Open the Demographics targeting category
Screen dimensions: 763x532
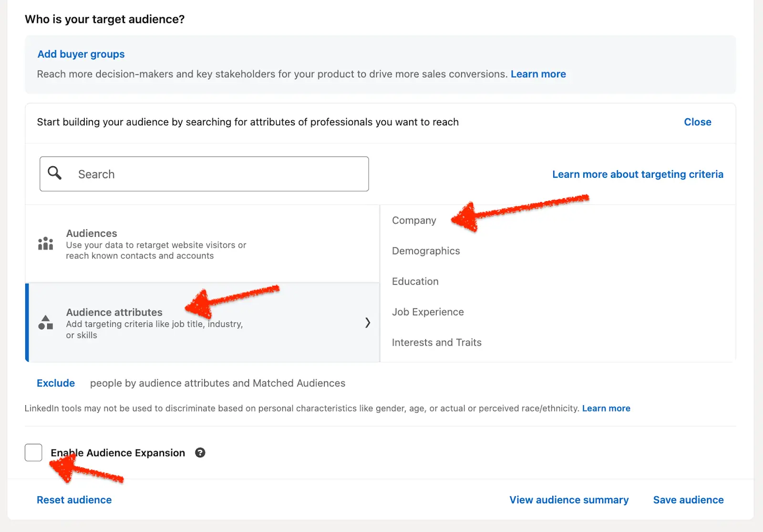(426, 251)
